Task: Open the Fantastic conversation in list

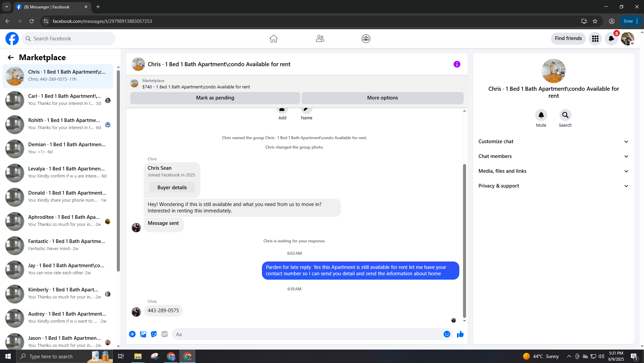Action: click(58, 246)
